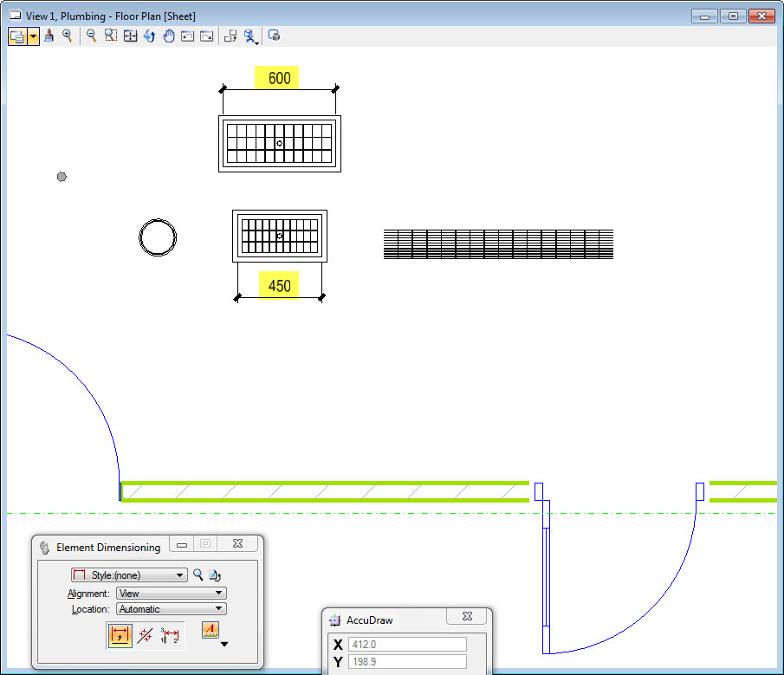Open the View Attributes toolbar icon
784x675 pixels.
click(x=17, y=36)
